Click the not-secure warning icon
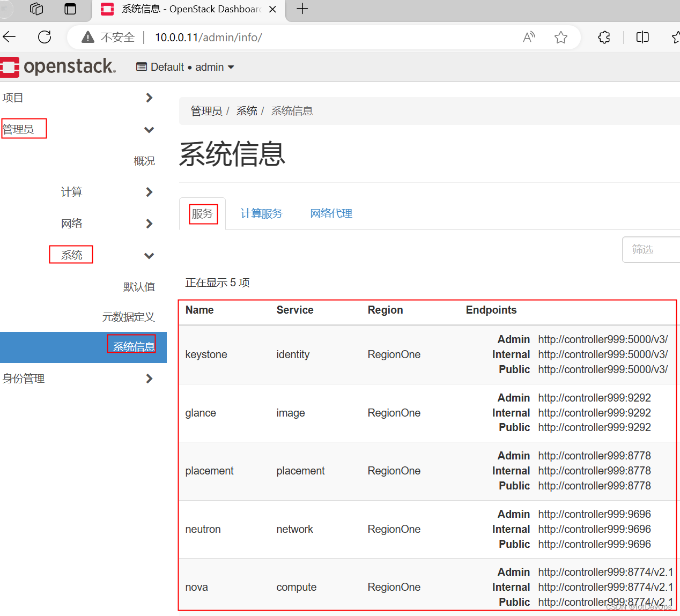 88,37
